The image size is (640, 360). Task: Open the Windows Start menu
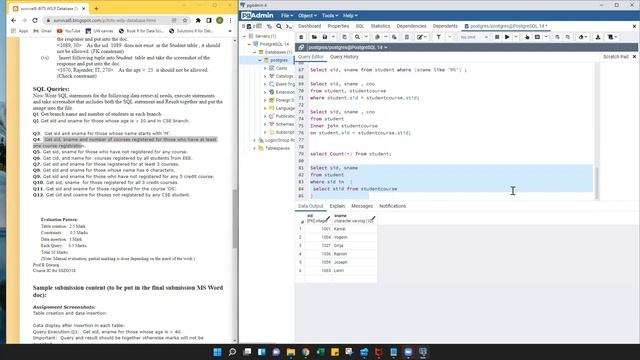[x=217, y=352]
